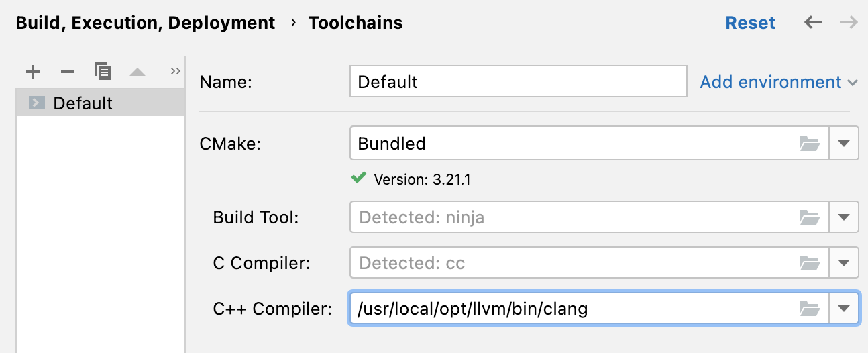Image resolution: width=868 pixels, height=353 pixels.
Task: Go back with the left arrow
Action: pos(813,23)
